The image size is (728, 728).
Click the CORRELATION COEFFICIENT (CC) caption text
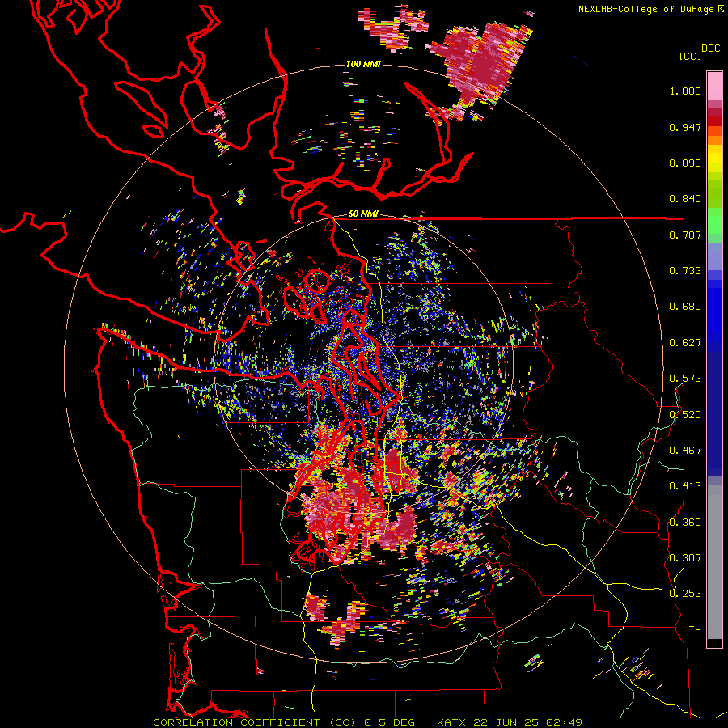coord(255,722)
